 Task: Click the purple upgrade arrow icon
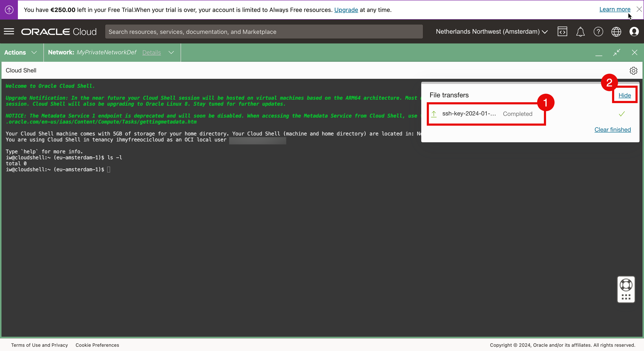coord(9,10)
